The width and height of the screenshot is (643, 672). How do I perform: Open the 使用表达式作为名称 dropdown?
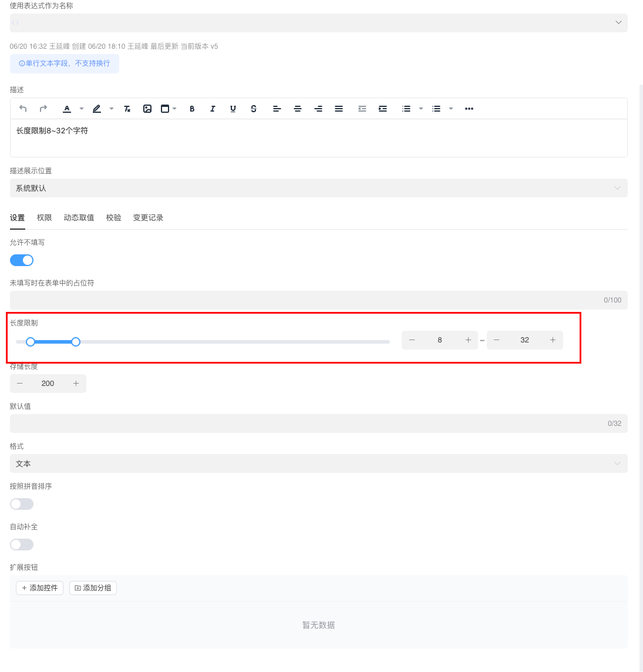click(318, 22)
